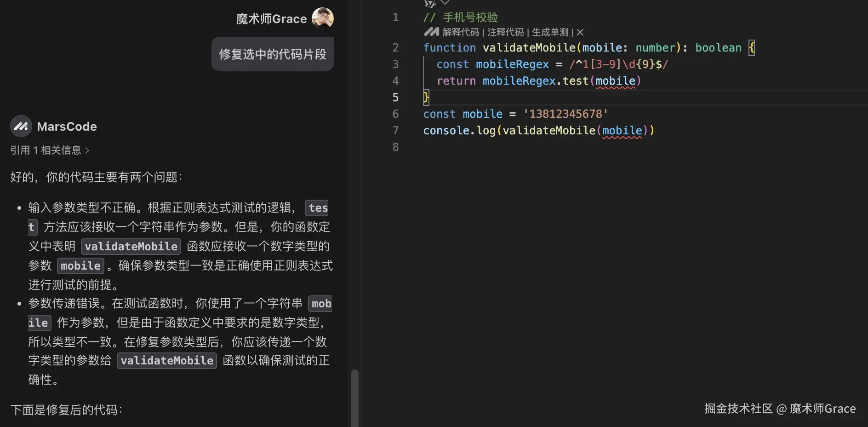Click line number 1 in the gutter
The height and width of the screenshot is (427, 868).
click(395, 17)
